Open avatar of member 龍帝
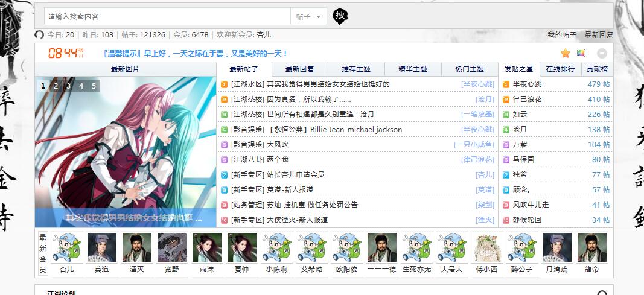644x295 pixels. [x=592, y=247]
